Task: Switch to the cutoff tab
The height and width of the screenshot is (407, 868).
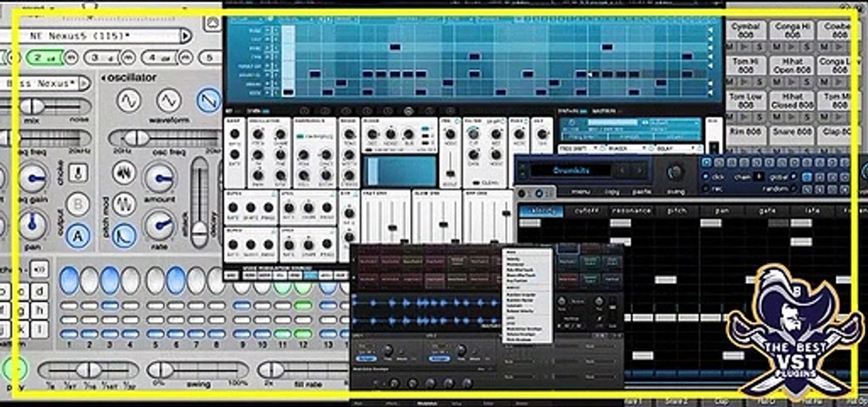Action: [587, 211]
